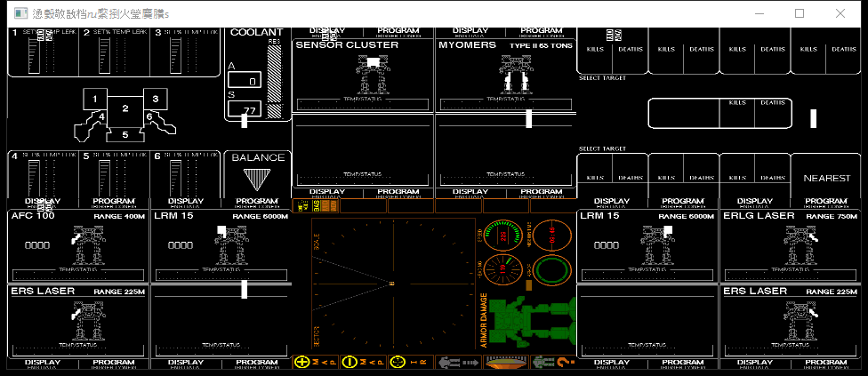Click right LRM 15 ammo counter 0000

point(607,245)
